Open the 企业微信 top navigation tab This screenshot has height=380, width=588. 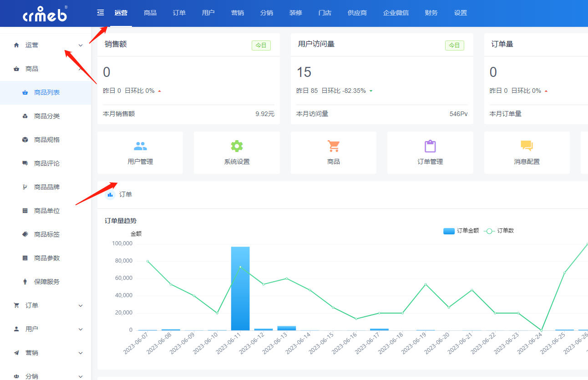396,13
